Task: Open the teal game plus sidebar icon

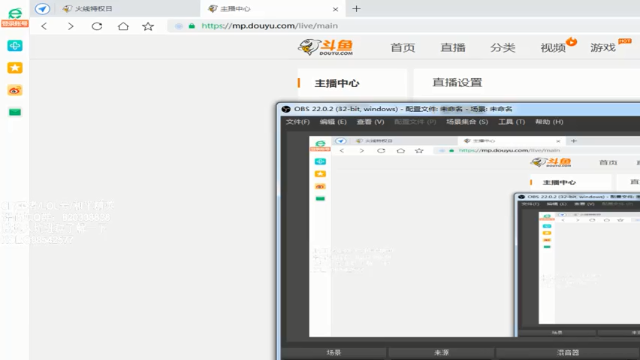Action: (x=15, y=46)
